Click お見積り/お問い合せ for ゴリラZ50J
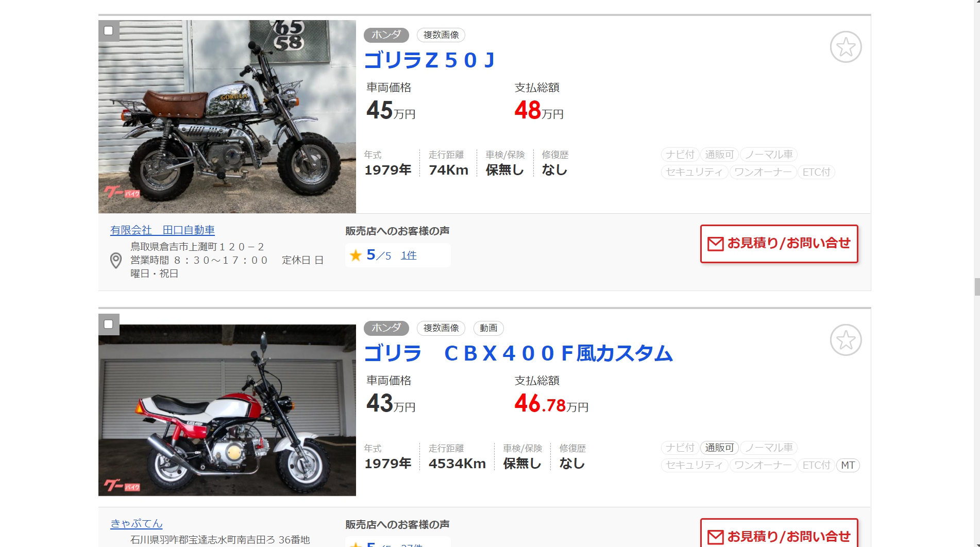 click(x=779, y=244)
